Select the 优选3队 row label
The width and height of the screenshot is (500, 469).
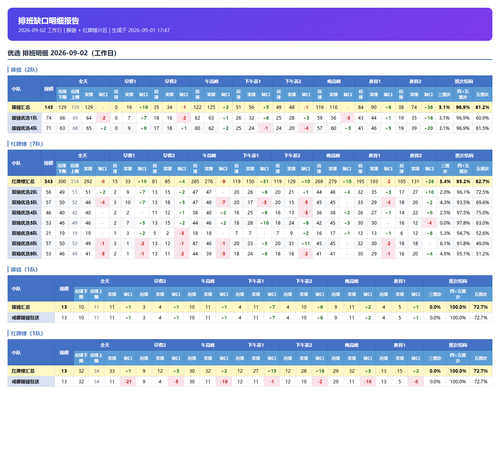pos(25,202)
